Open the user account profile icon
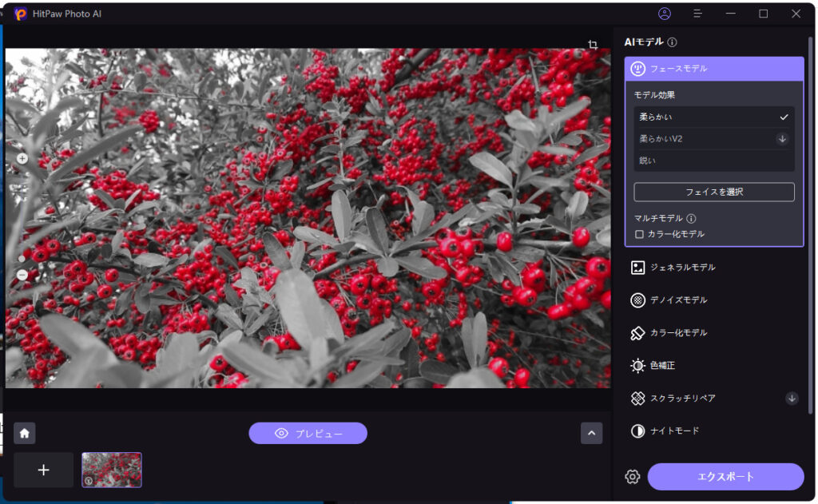818x504 pixels. click(x=665, y=14)
